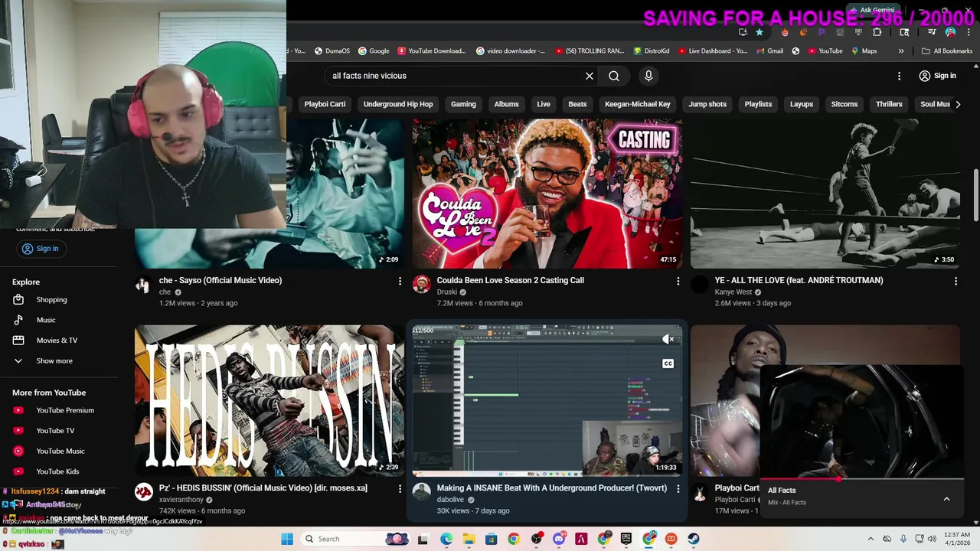Open Maps bookmark
This screenshot has width=980, height=551.
[864, 51]
